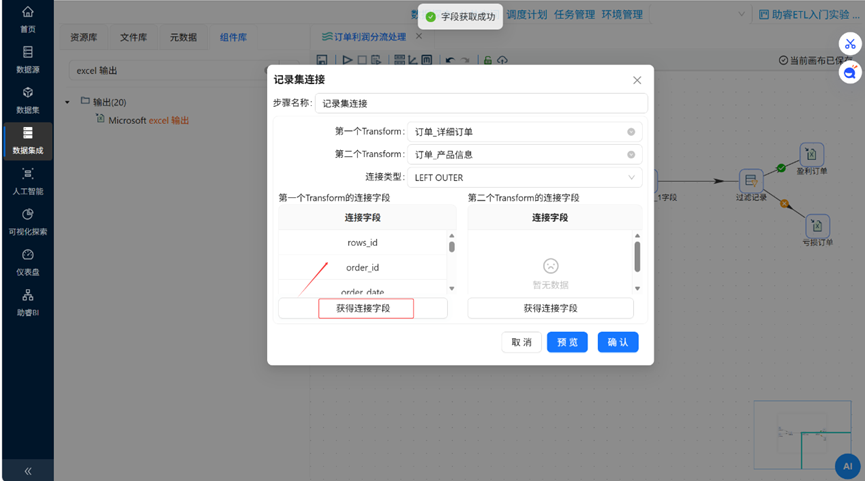Open the 第二个Transform 订单_产品信息 combo box
The height and width of the screenshot is (481, 865).
coord(525,154)
